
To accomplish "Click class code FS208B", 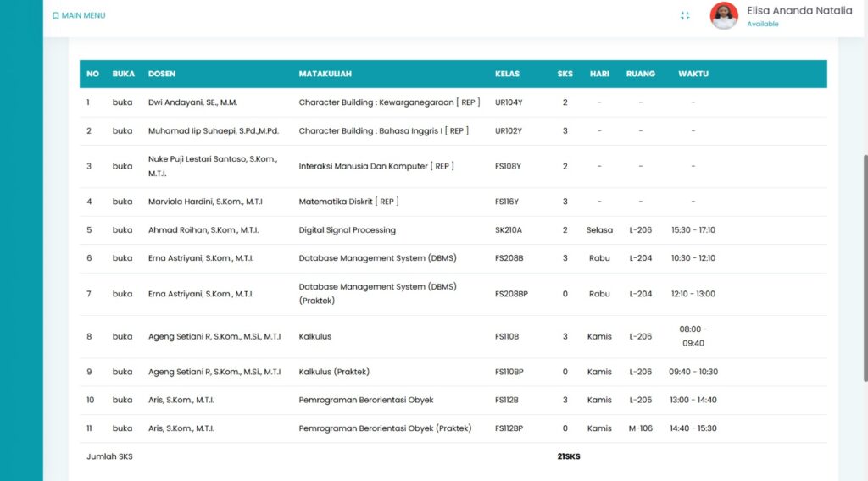I will tap(509, 258).
